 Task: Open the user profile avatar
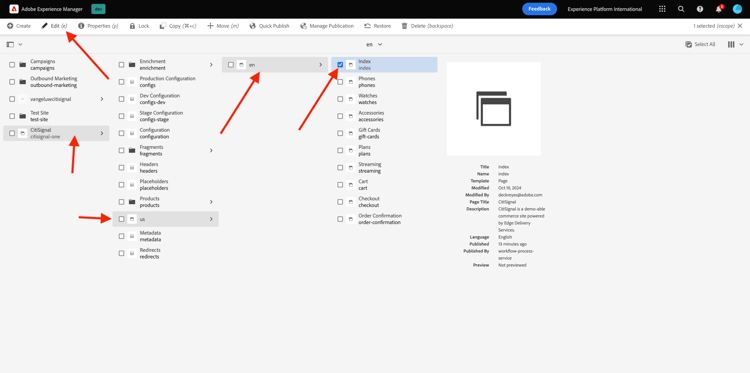click(737, 9)
